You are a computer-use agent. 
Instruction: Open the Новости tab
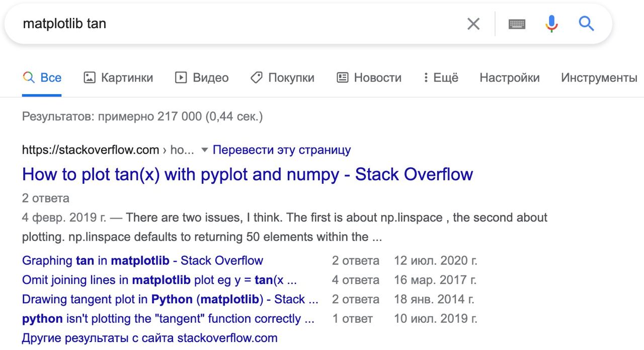point(369,78)
